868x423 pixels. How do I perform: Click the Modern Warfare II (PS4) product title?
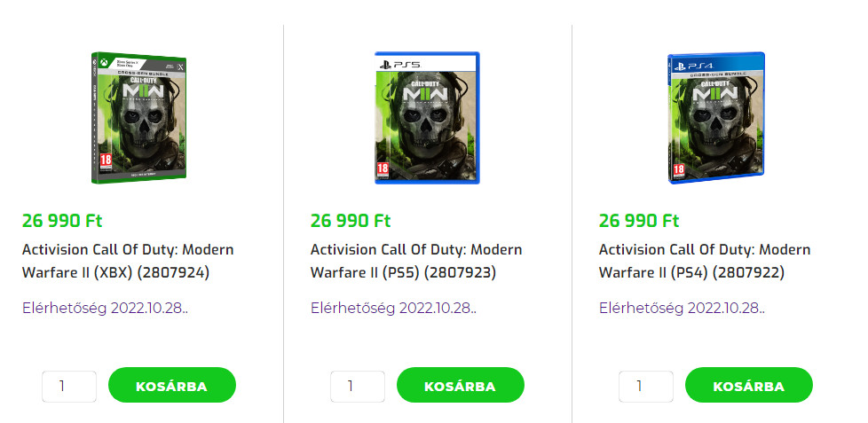coord(705,261)
